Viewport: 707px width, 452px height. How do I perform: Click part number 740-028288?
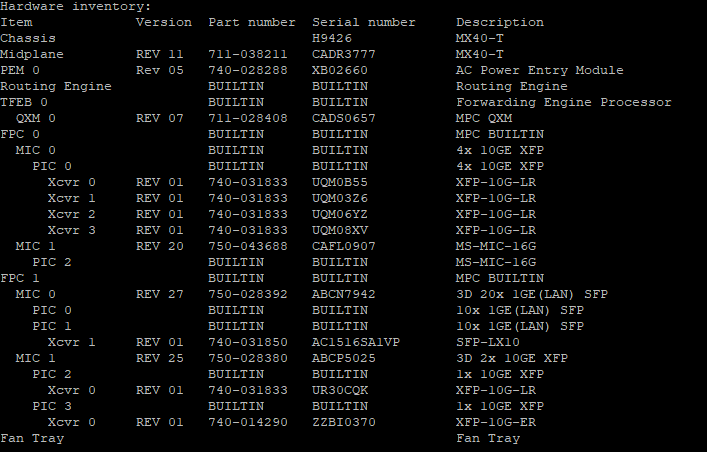tap(248, 70)
